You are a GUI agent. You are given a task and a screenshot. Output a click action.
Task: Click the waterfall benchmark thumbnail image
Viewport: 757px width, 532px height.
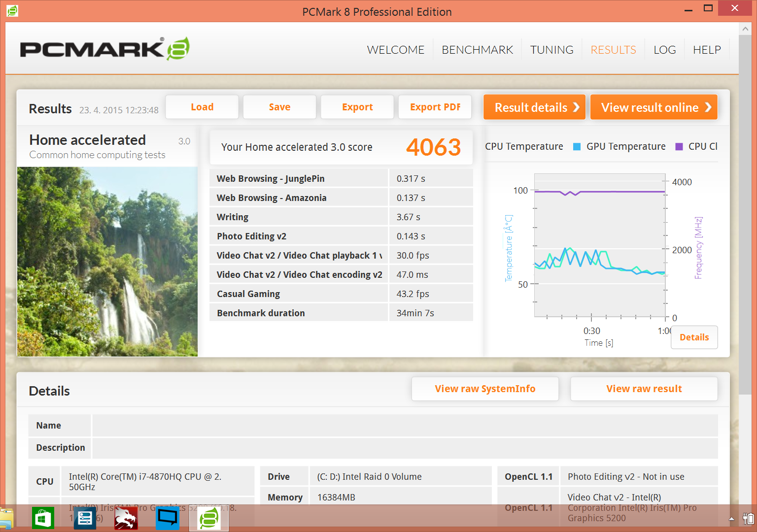tap(107, 262)
